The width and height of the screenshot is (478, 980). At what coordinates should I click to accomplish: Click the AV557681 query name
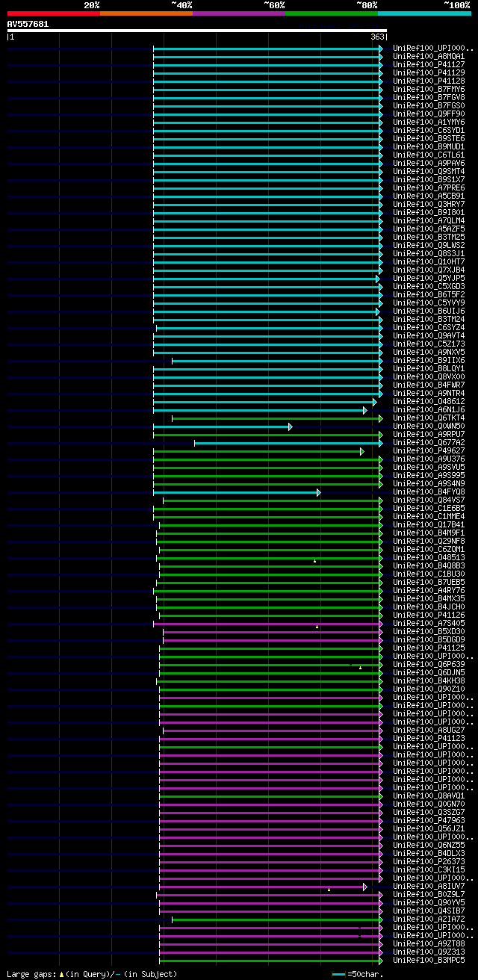point(28,24)
